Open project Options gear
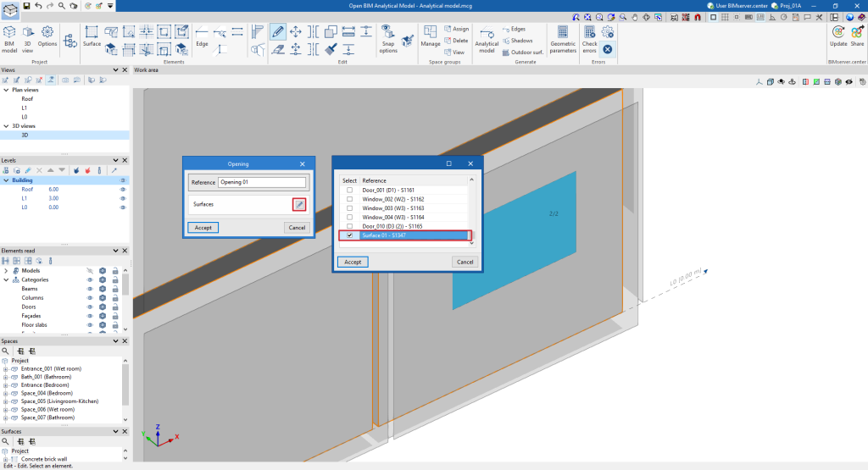Screen dimensions: 868x470 coord(47,36)
